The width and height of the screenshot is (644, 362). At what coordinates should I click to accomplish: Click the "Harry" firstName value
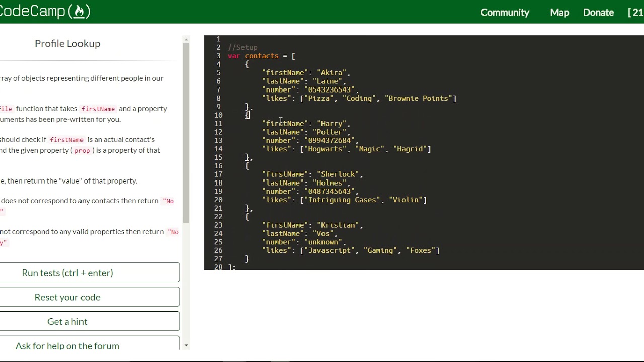click(x=332, y=124)
